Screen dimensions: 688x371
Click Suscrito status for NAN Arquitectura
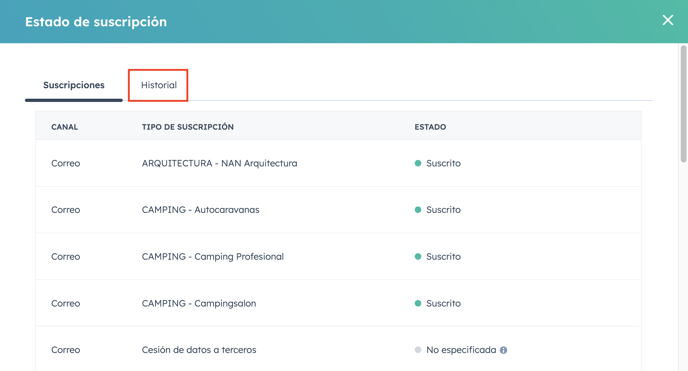click(443, 163)
